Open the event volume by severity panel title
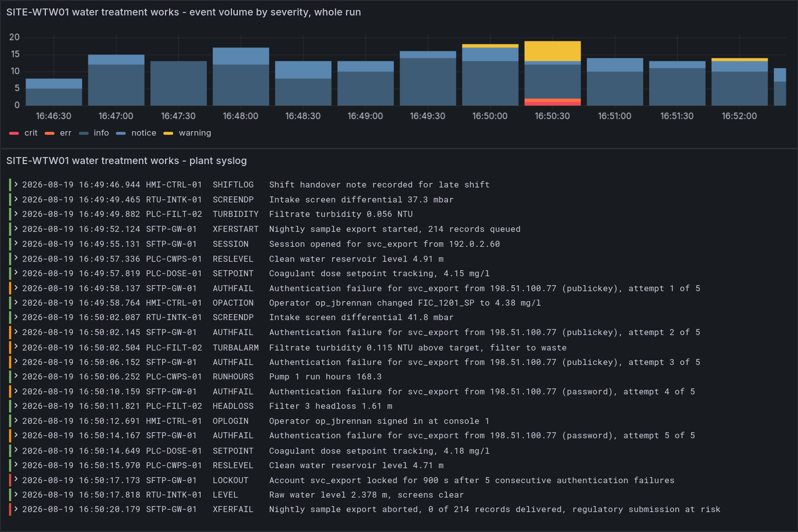Viewport: 798px width, 532px height. [x=184, y=12]
